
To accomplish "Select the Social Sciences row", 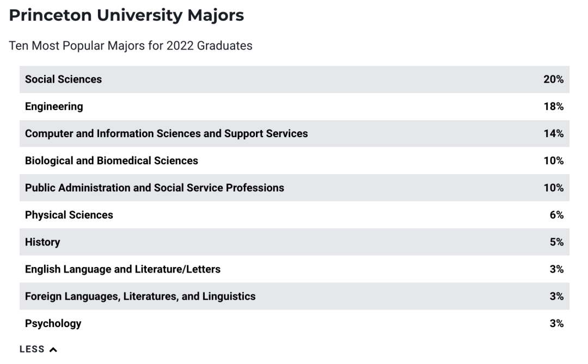I will point(295,79).
